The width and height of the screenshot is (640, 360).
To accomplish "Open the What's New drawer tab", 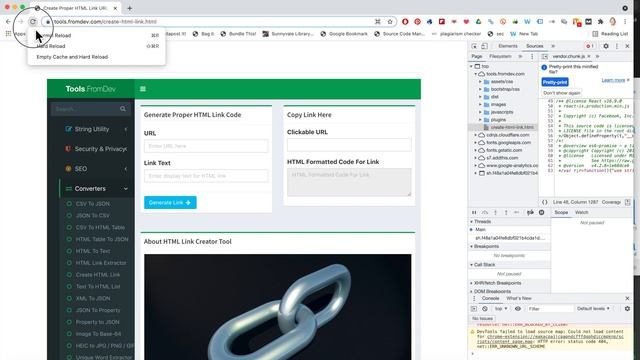I will click(519, 298).
